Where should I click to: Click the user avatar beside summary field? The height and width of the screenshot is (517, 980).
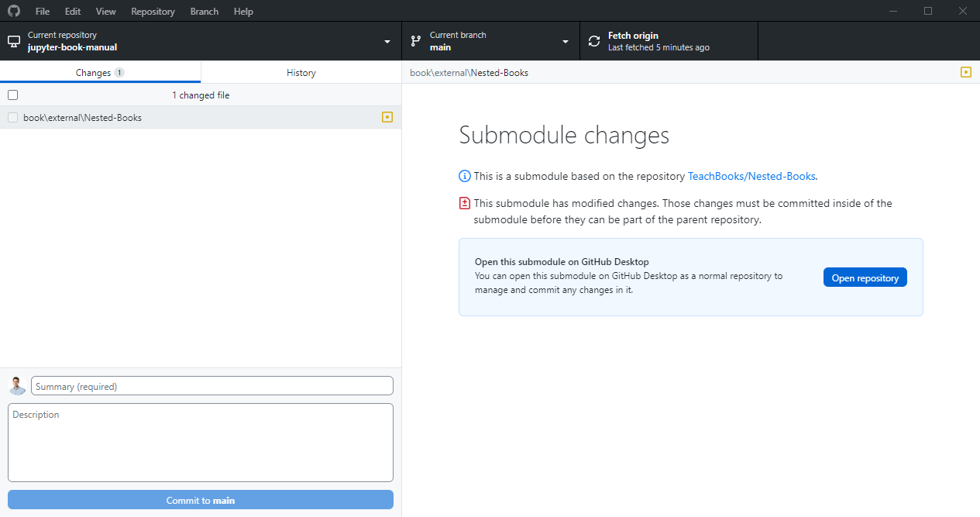[17, 386]
